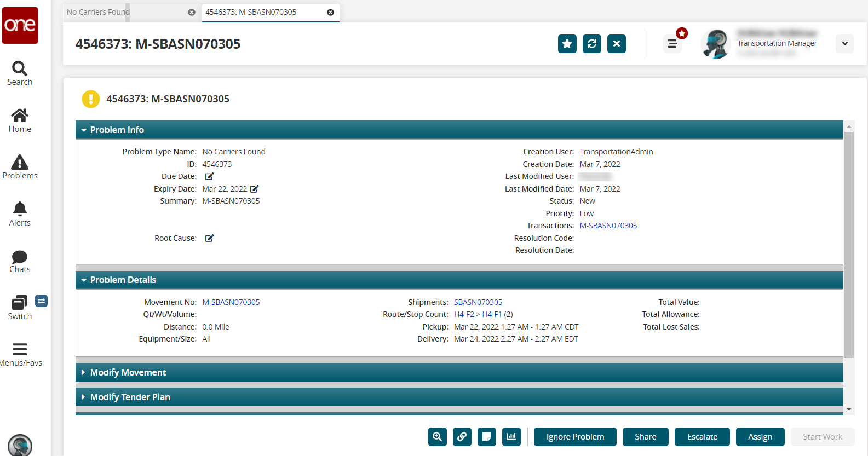
Task: Click the Delivery time value
Action: 516,339
